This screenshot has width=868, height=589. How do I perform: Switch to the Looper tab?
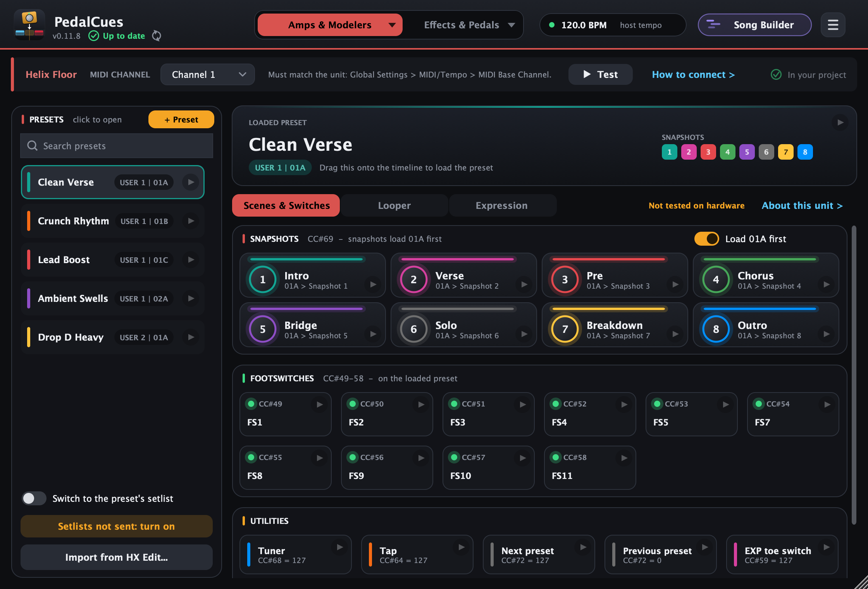(x=394, y=205)
